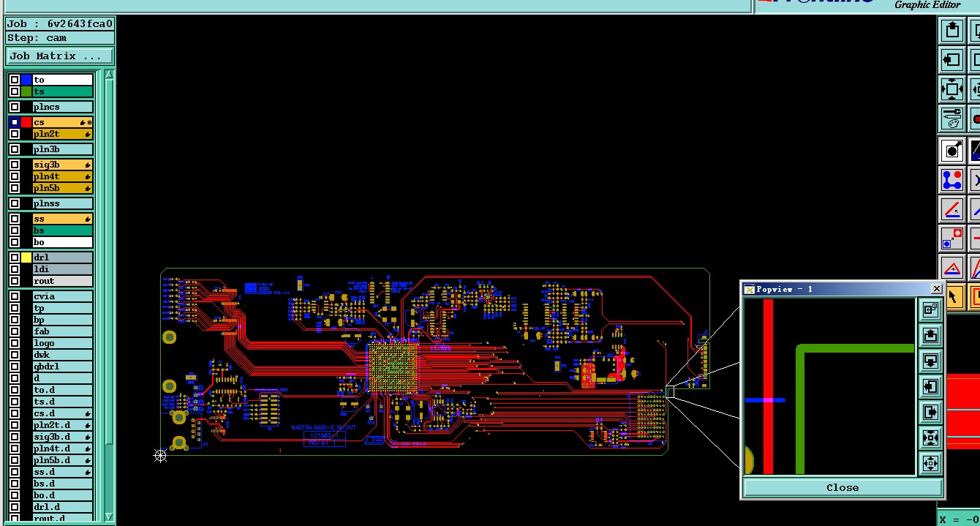Select the blue-to-red square move tool icon

coord(952,238)
